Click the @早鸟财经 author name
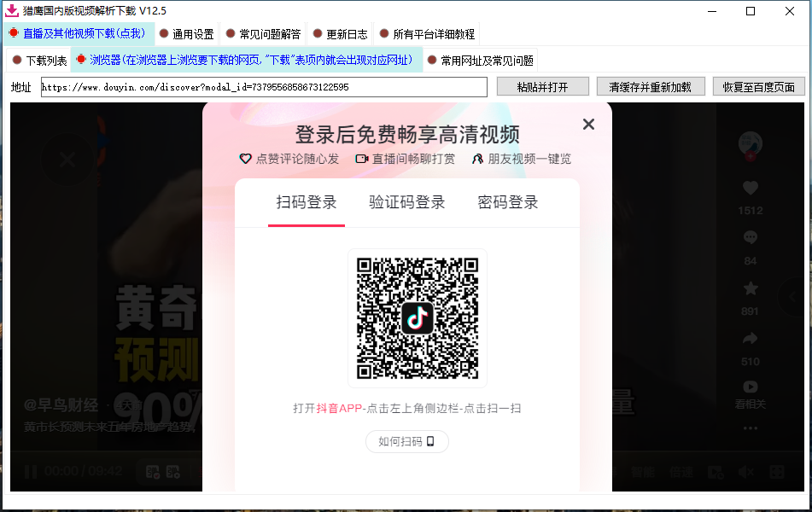This screenshot has width=812, height=512. click(61, 404)
